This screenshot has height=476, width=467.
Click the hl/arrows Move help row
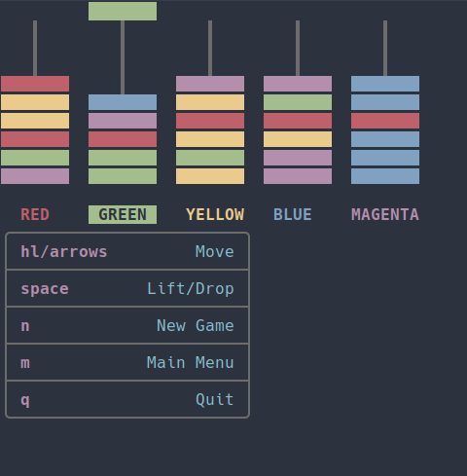[x=127, y=251]
